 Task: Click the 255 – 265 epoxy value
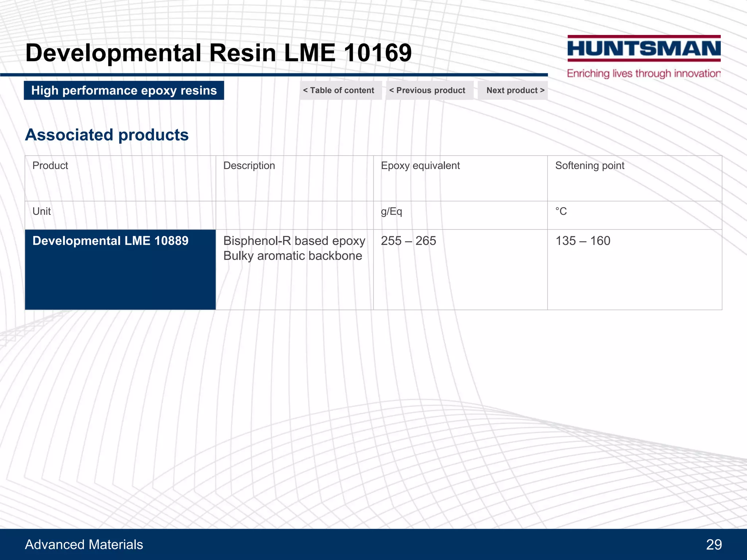pyautogui.click(x=409, y=241)
